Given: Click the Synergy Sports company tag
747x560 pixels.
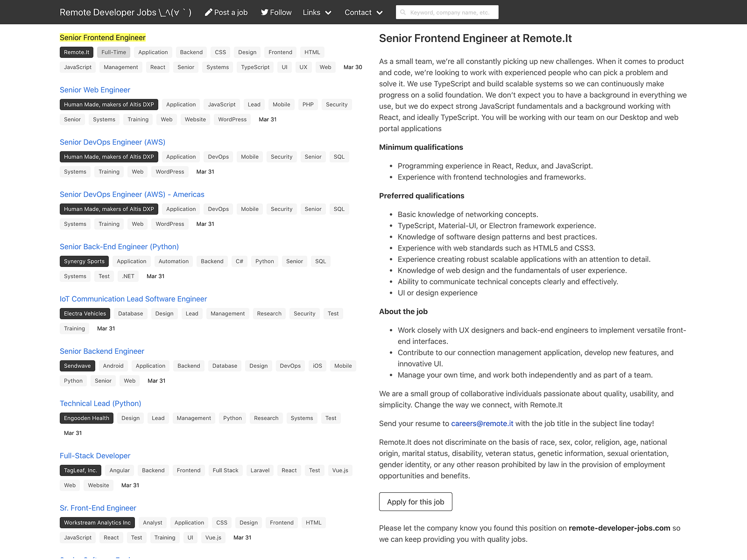Looking at the screenshot, I should [84, 261].
